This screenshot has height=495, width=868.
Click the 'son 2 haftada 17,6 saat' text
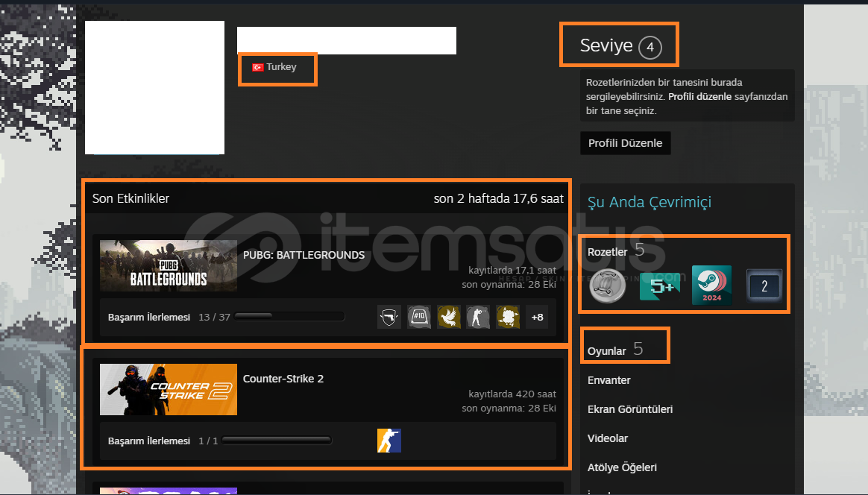pos(498,198)
